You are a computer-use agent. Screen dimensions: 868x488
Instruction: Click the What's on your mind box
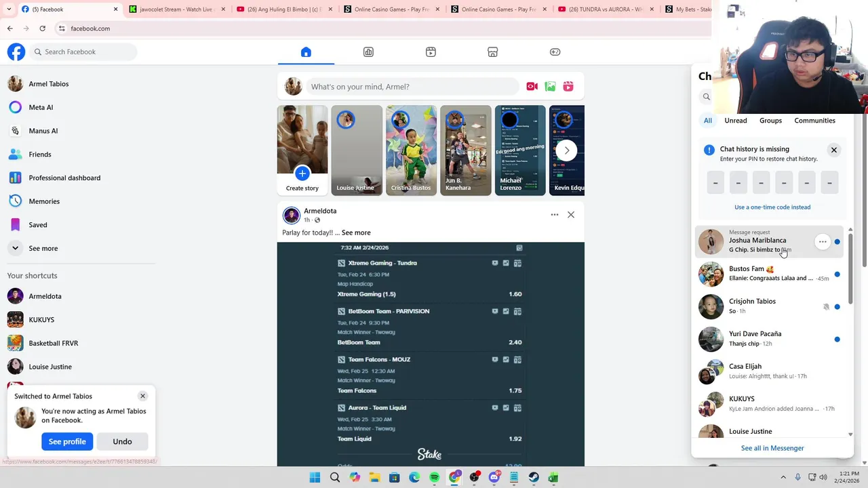click(x=412, y=87)
